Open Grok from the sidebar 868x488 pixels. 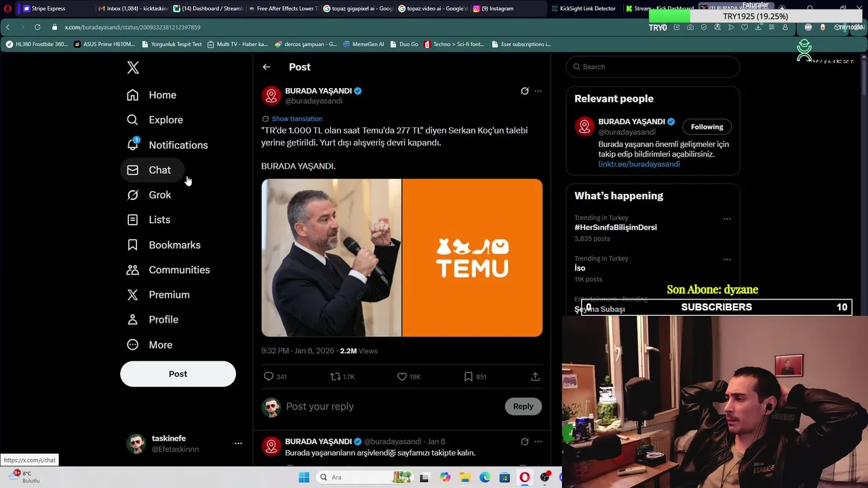[x=149, y=195]
